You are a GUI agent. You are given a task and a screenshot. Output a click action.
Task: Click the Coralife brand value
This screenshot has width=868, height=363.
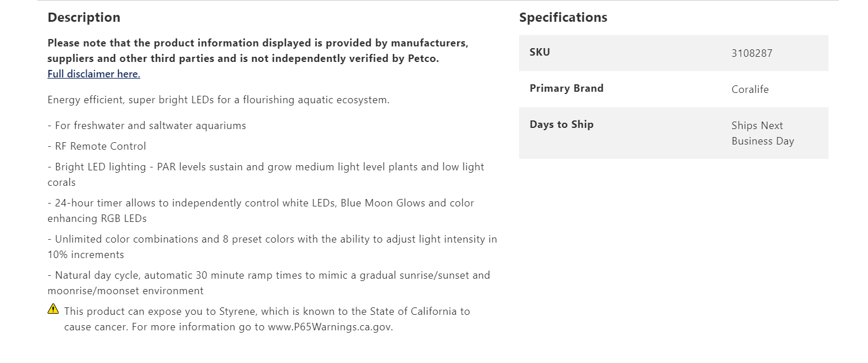[x=750, y=89]
